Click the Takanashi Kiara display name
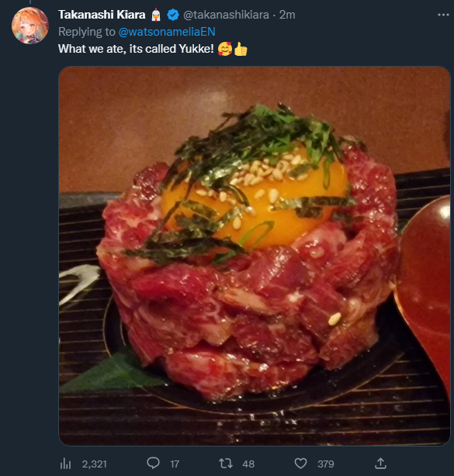454x476 pixels. click(102, 15)
